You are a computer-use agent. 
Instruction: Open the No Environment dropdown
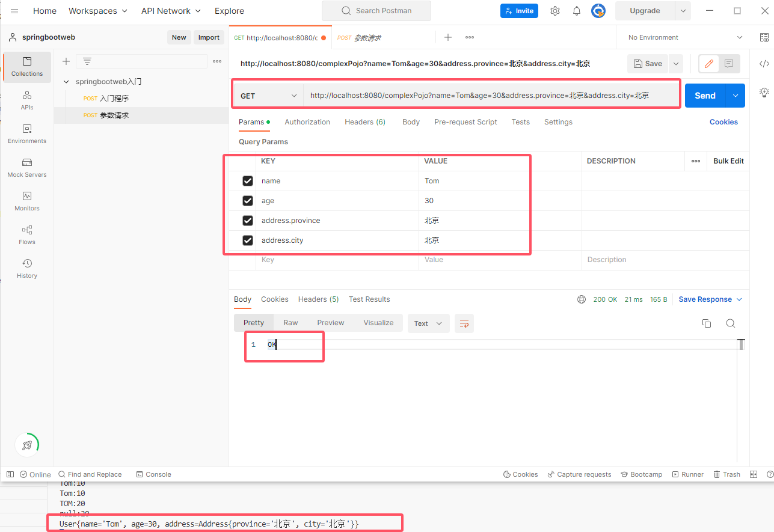tap(685, 37)
